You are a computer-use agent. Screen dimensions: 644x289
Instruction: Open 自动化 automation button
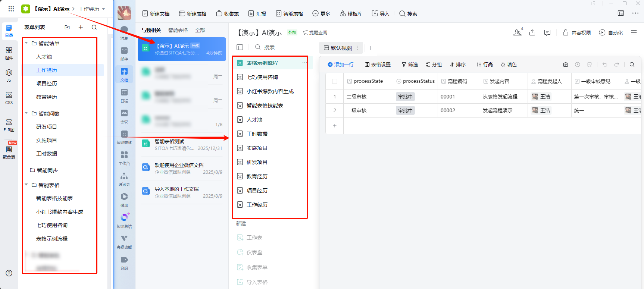click(x=611, y=33)
